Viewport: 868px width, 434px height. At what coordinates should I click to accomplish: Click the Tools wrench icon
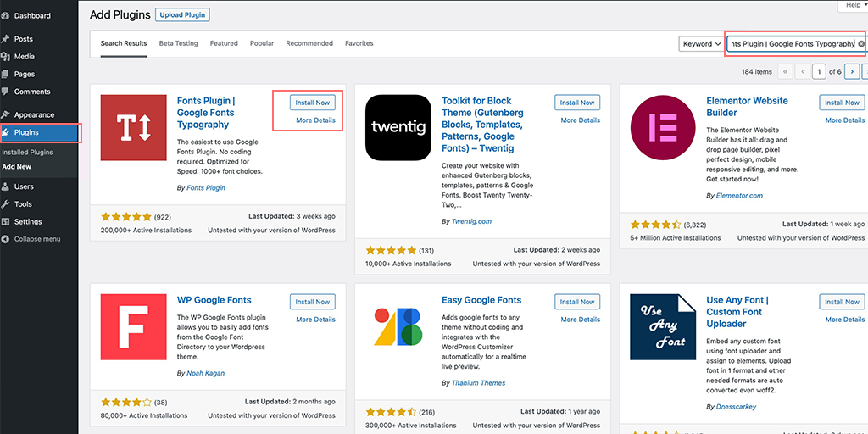click(x=6, y=203)
